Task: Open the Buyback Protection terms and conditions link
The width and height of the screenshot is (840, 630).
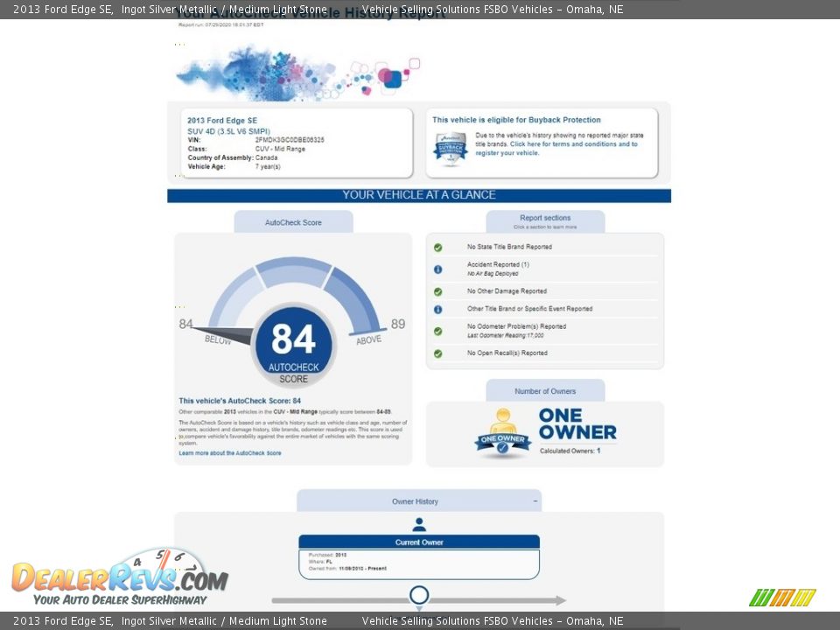Action: click(556, 149)
